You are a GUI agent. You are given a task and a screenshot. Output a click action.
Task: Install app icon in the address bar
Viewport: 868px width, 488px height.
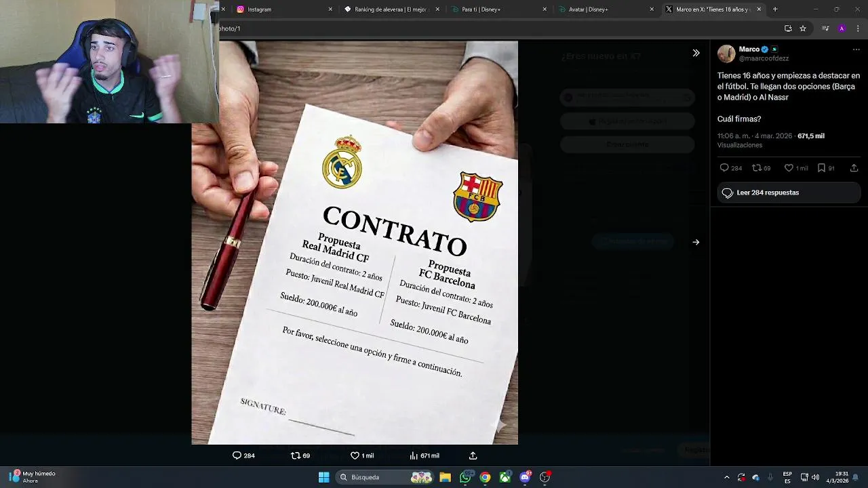coord(788,28)
